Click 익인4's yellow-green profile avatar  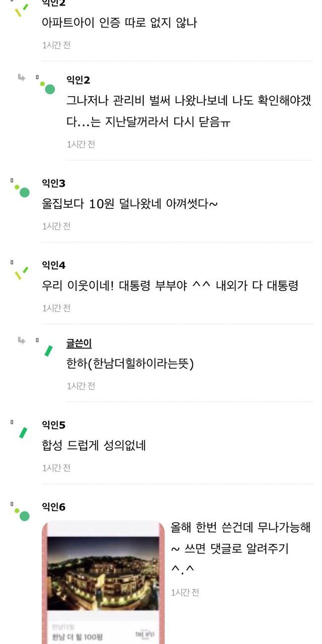21,272
